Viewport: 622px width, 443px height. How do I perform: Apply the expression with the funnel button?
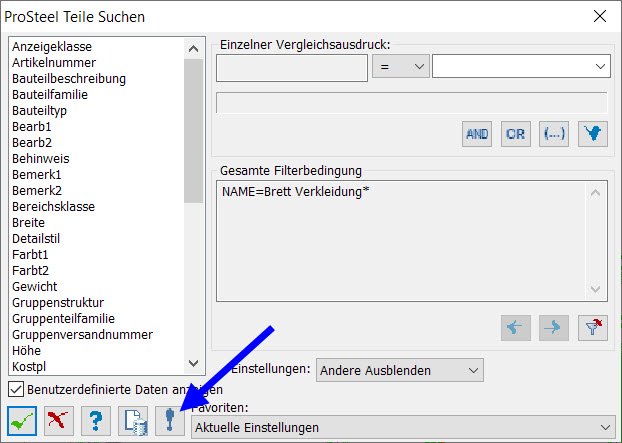click(x=593, y=134)
